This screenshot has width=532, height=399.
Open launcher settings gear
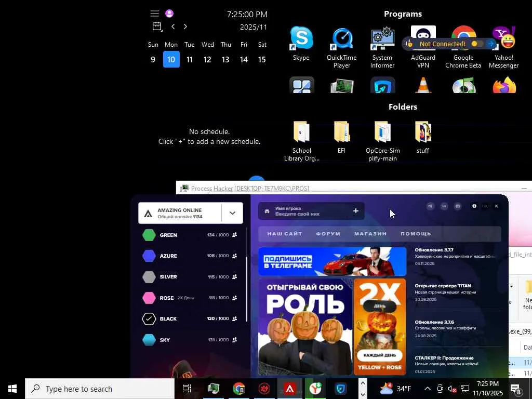click(474, 206)
